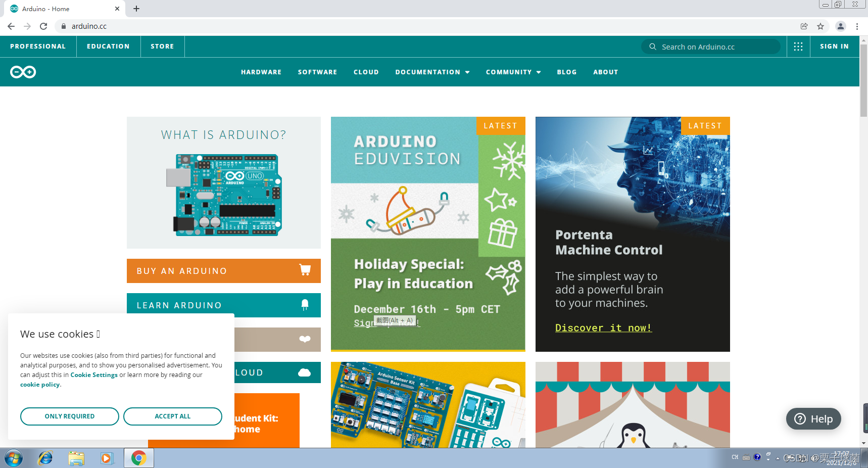Click Buy an Arduino button
Image resolution: width=868 pixels, height=468 pixels.
224,271
